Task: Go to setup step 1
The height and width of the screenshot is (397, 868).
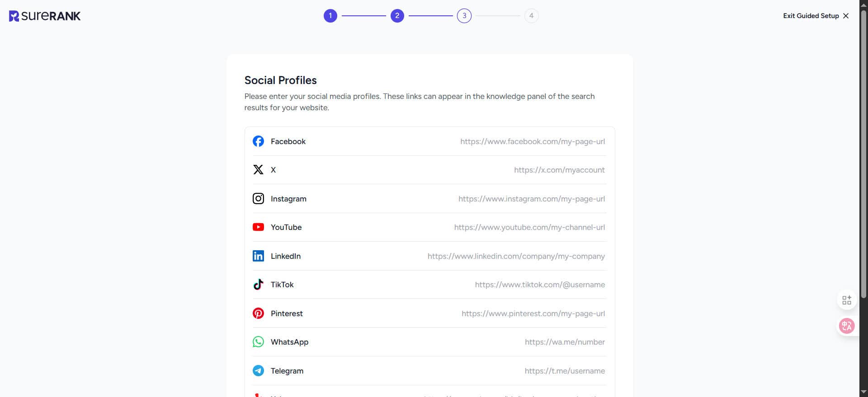Action: (x=330, y=16)
